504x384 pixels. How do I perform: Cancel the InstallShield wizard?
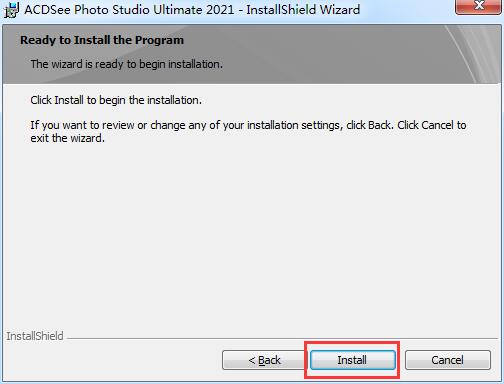(x=448, y=360)
